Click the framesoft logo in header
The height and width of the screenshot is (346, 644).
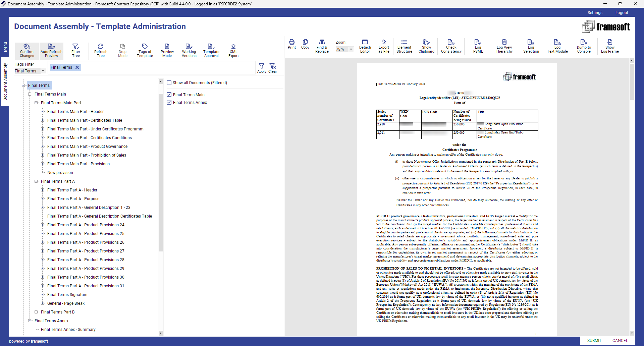[606, 26]
